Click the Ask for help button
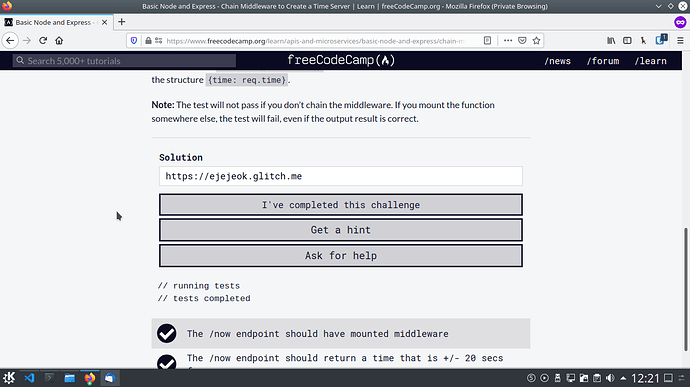 [341, 255]
